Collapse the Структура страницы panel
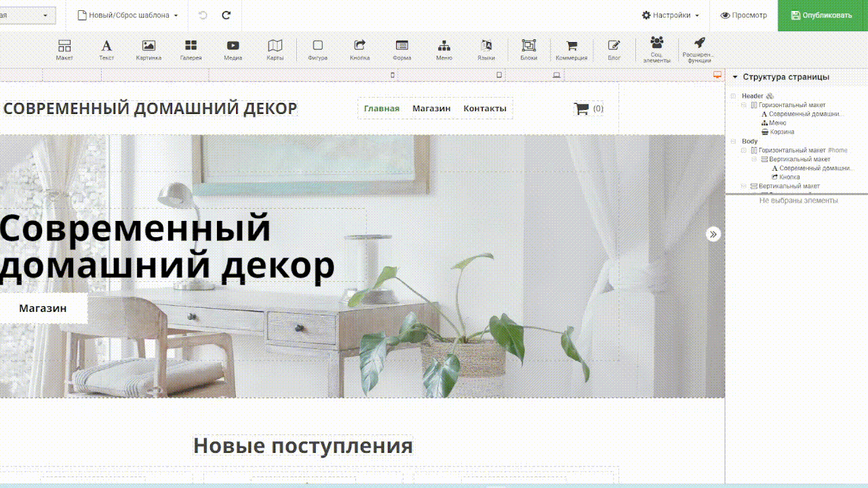The height and width of the screenshot is (488, 868). pyautogui.click(x=735, y=77)
